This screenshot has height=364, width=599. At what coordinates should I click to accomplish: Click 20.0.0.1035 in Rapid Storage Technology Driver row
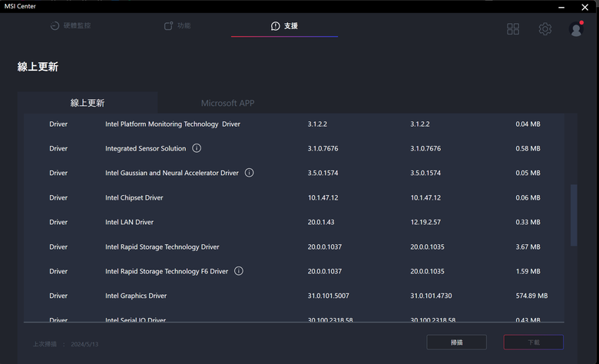tap(427, 247)
